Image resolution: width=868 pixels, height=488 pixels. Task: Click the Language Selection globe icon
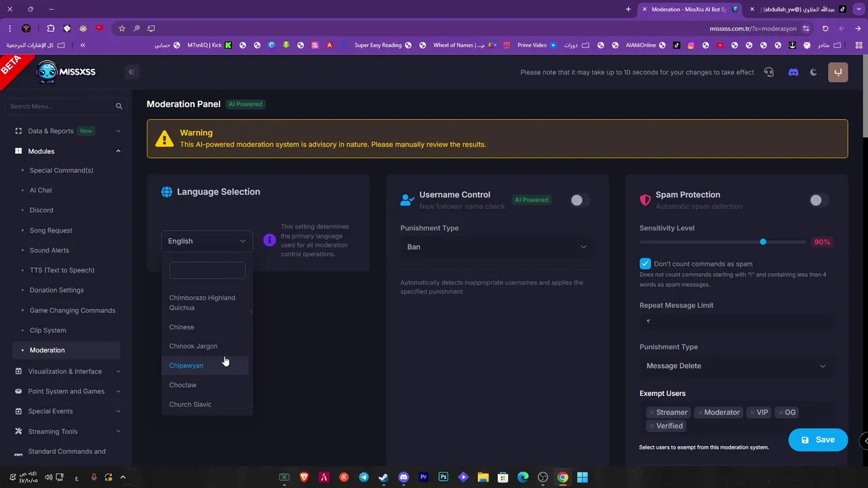click(x=167, y=192)
